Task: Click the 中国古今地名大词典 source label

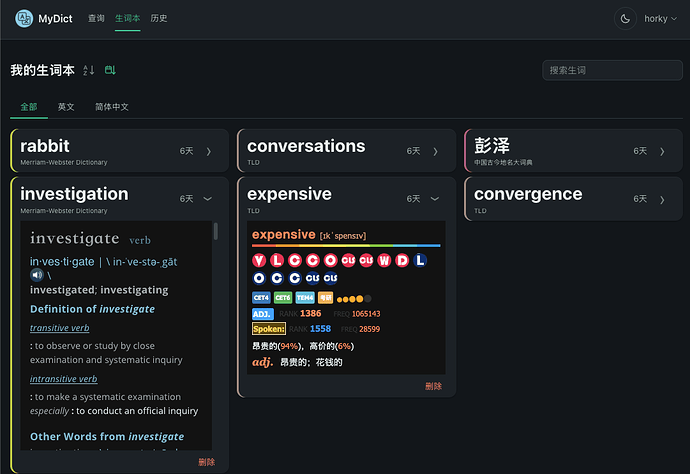Action: (x=503, y=162)
